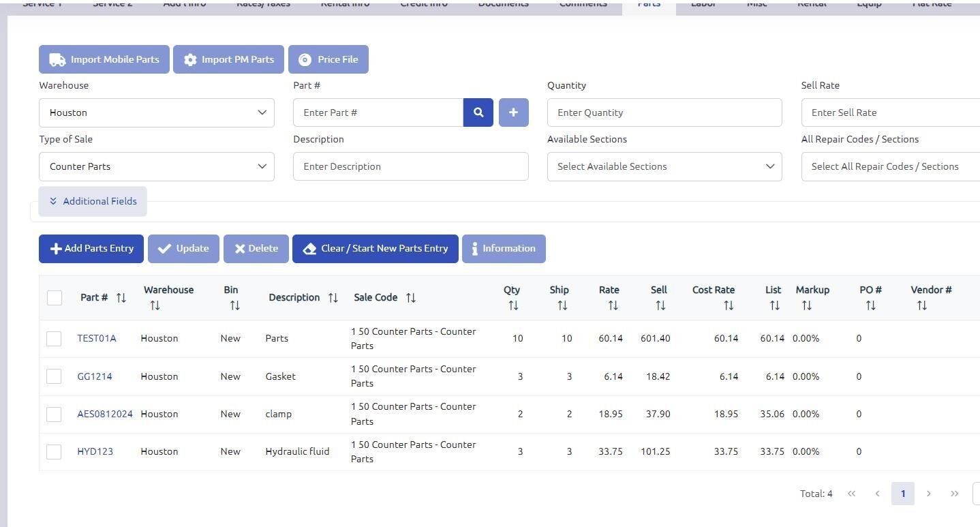Open the Available Sections dropdown
Viewport: 980px width, 527px height.
click(x=664, y=166)
